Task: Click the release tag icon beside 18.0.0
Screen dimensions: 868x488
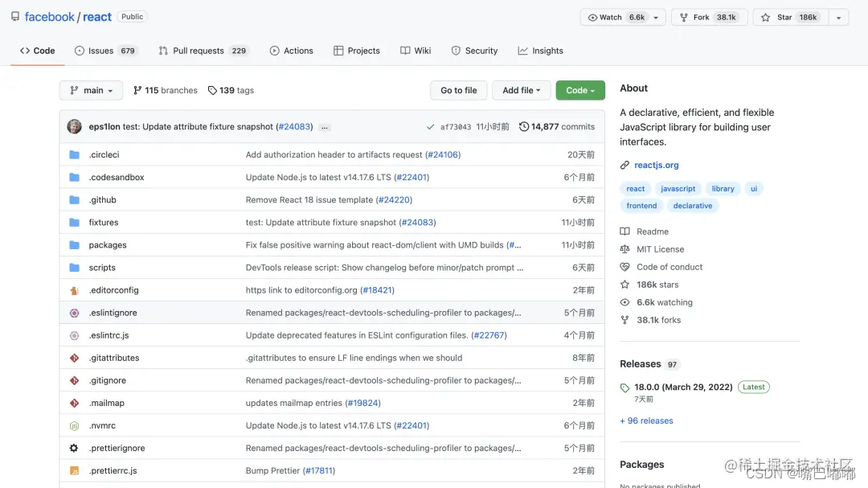Action: pos(625,388)
